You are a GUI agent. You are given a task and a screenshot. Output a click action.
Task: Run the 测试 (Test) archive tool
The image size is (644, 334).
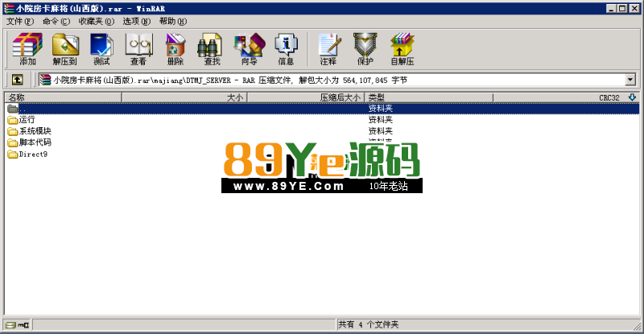tap(101, 49)
